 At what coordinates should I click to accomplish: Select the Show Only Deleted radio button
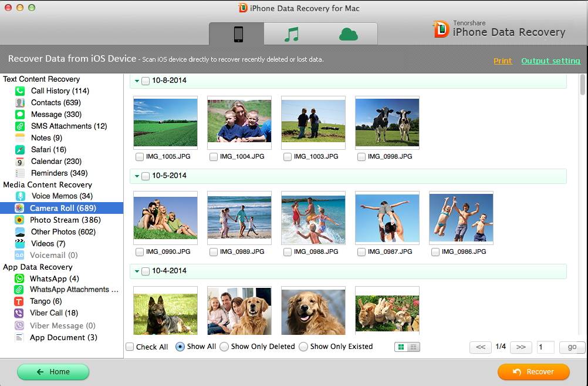(224, 347)
